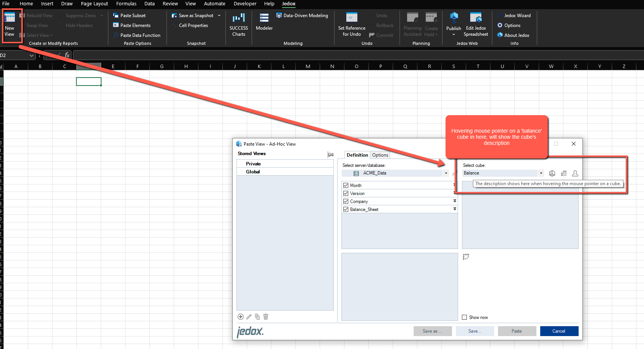Click the user cube icon beside Select cube

575,173
